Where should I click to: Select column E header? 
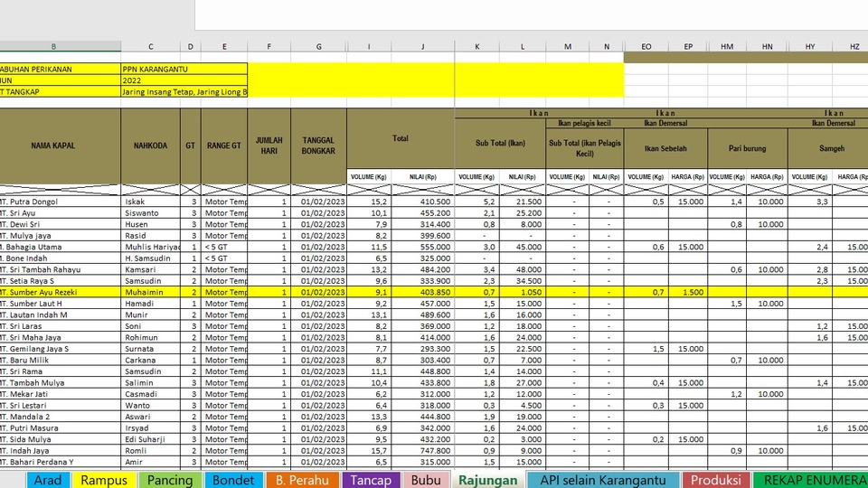(x=224, y=46)
